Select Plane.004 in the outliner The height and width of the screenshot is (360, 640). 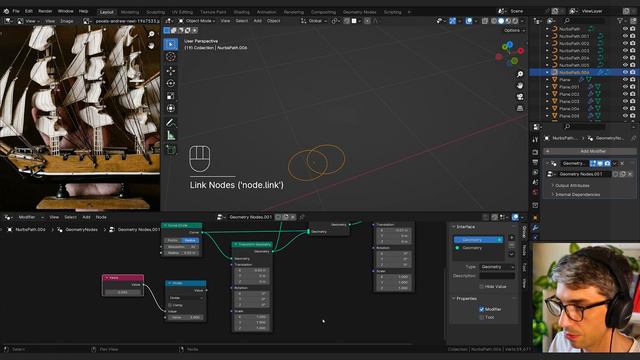click(x=569, y=109)
